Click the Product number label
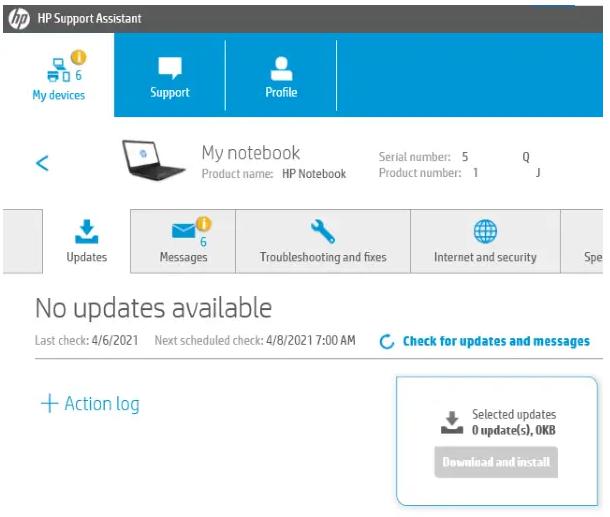The image size is (610, 517). [420, 173]
